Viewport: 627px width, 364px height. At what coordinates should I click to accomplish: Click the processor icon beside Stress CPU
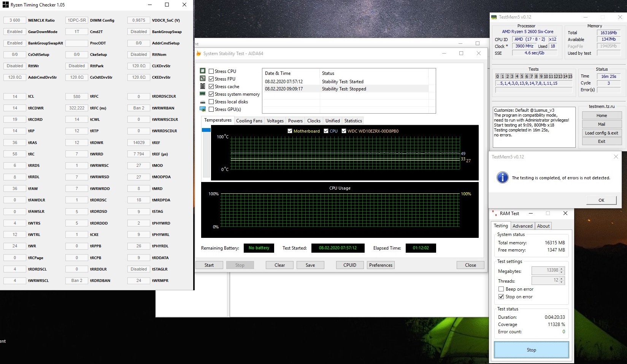coord(203,71)
